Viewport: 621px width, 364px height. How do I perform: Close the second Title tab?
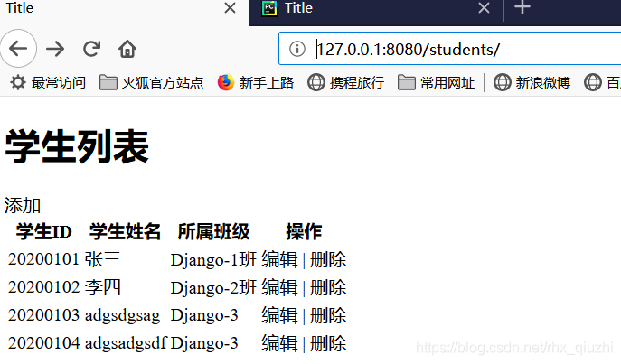coord(484,7)
